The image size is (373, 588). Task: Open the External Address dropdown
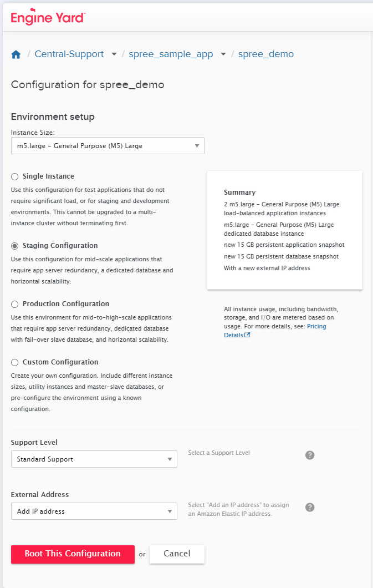[x=94, y=511]
